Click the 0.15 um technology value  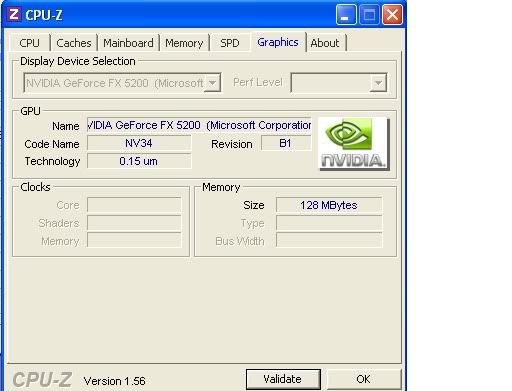139,161
